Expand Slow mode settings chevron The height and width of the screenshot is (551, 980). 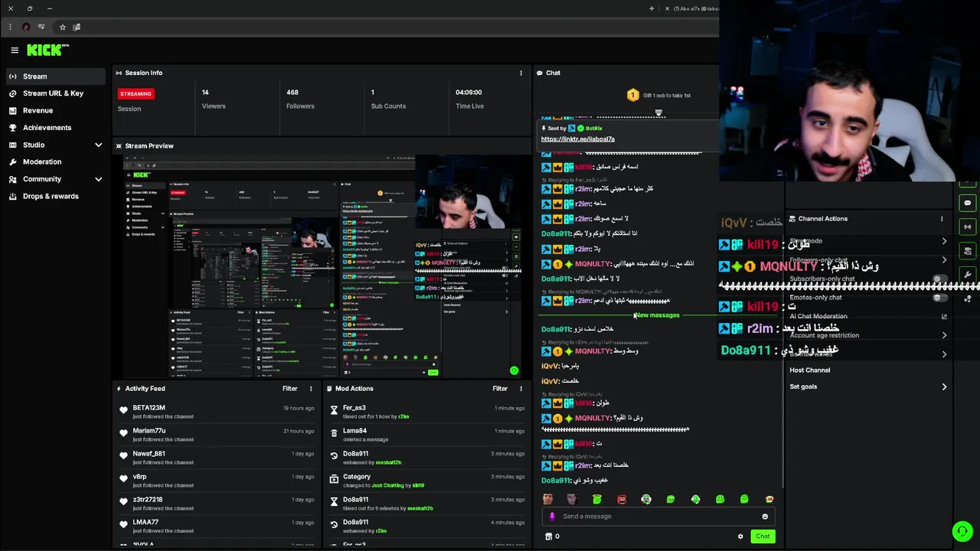tap(944, 241)
